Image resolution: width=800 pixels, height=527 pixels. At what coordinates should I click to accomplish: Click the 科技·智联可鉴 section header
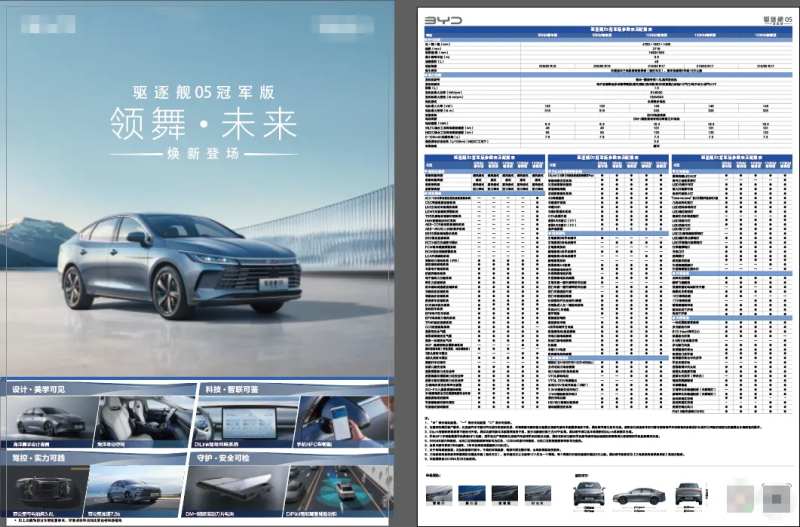[228, 388]
